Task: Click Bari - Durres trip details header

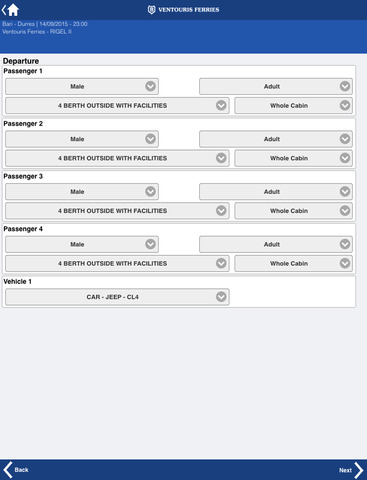Action: (45, 24)
